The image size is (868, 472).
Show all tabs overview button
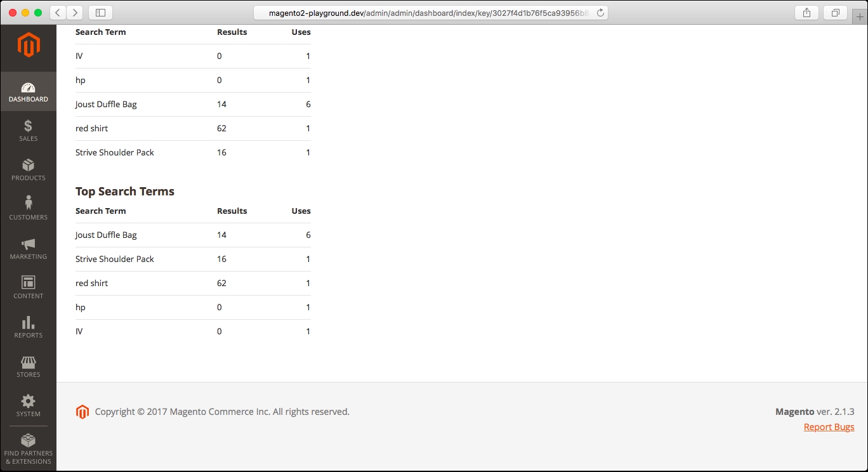click(x=835, y=12)
